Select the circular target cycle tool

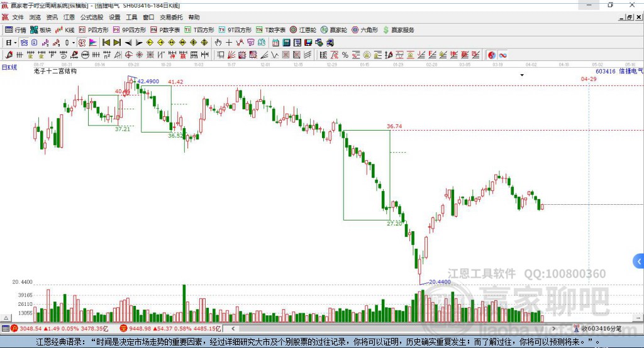(128, 55)
